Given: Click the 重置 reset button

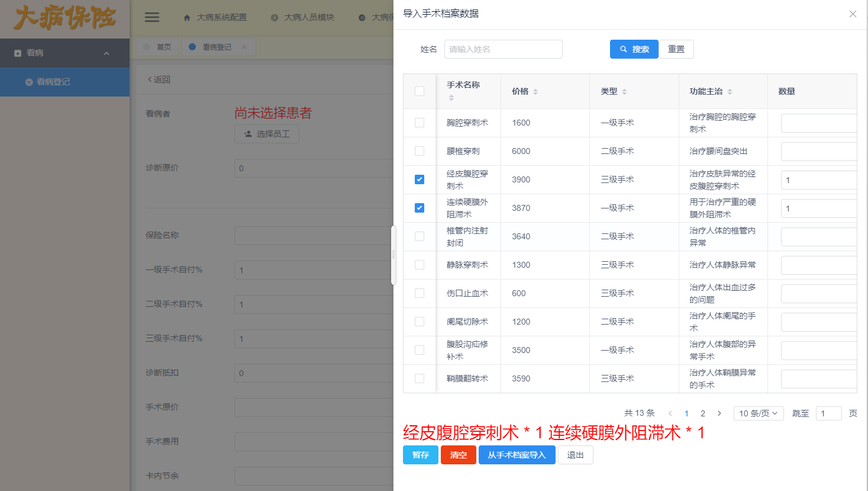Looking at the screenshot, I should click(676, 49).
